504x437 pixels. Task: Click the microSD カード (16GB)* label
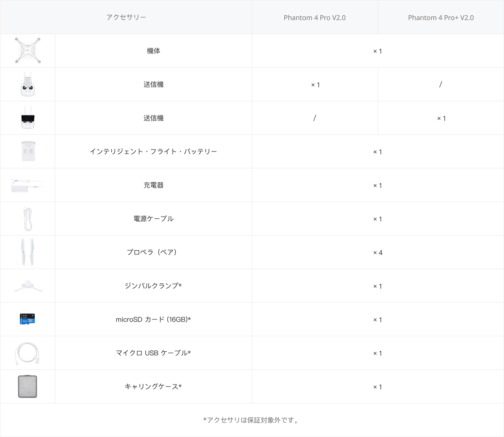(153, 319)
